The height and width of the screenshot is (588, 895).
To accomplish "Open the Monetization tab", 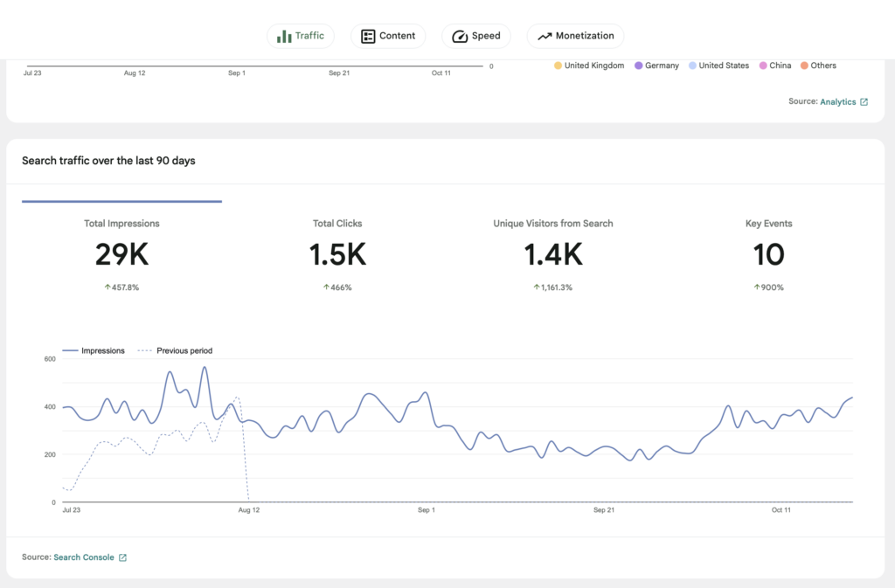I will 575,36.
